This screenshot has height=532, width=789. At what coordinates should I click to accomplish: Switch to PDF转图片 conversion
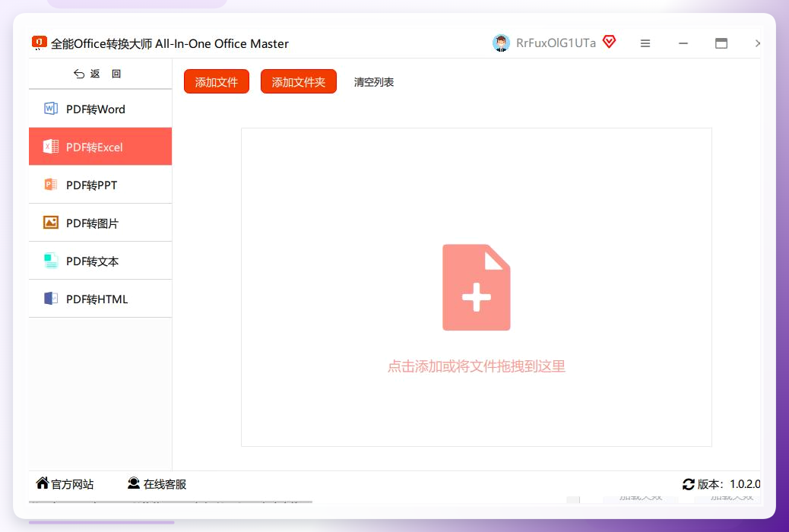pos(100,223)
